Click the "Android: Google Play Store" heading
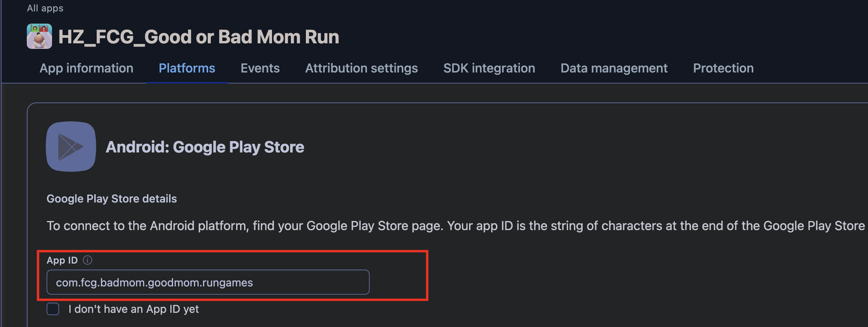This screenshot has width=868, height=327. [x=205, y=147]
